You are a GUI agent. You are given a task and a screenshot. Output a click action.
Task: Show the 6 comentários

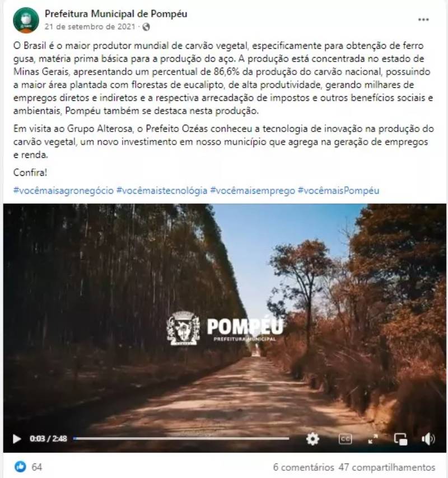[x=304, y=467]
